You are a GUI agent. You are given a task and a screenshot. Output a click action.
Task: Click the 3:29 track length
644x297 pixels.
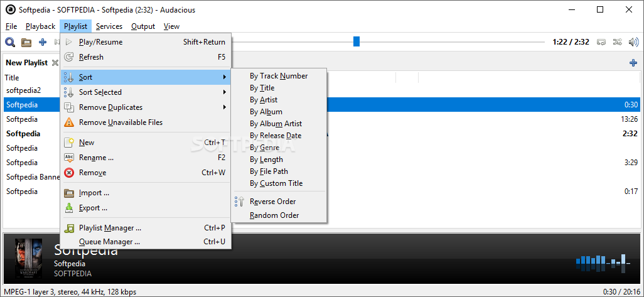[x=631, y=163]
